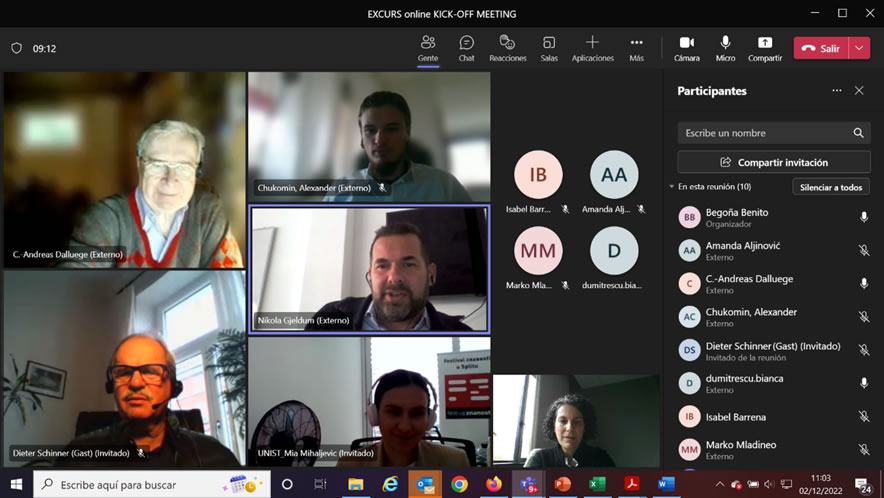Viewport: 884px width, 498px height.
Task: Open the Más options menu
Action: click(637, 49)
